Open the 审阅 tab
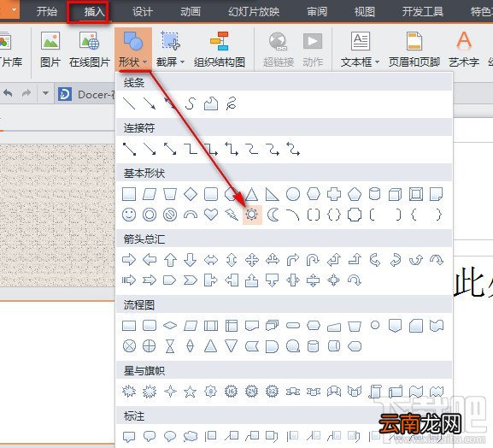This screenshot has height=448, width=493. point(317,12)
